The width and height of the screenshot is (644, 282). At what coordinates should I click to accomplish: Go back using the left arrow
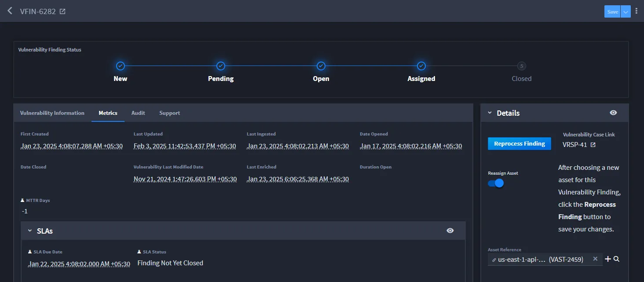tap(10, 11)
